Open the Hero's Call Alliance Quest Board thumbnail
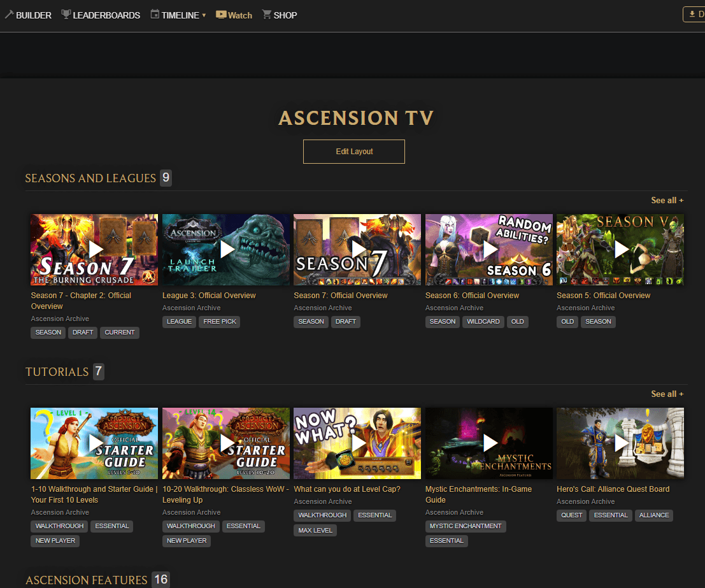Screen dimensions: 705x588 point(620,443)
